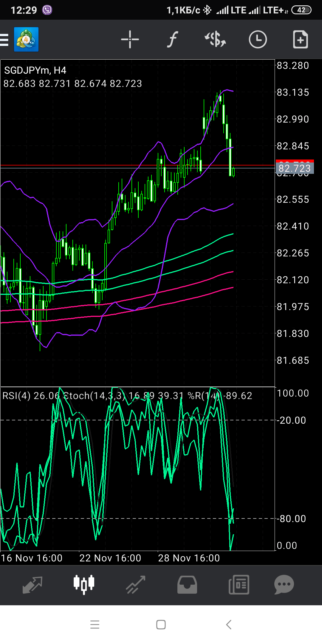Open the Trade tab
The image size is (322, 644).
135,585
